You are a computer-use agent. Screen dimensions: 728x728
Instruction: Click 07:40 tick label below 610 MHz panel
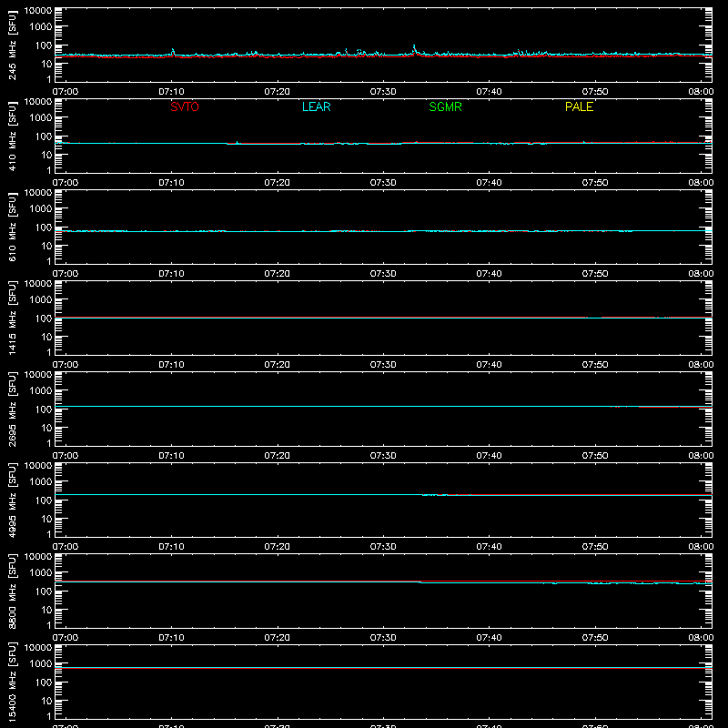pos(489,274)
